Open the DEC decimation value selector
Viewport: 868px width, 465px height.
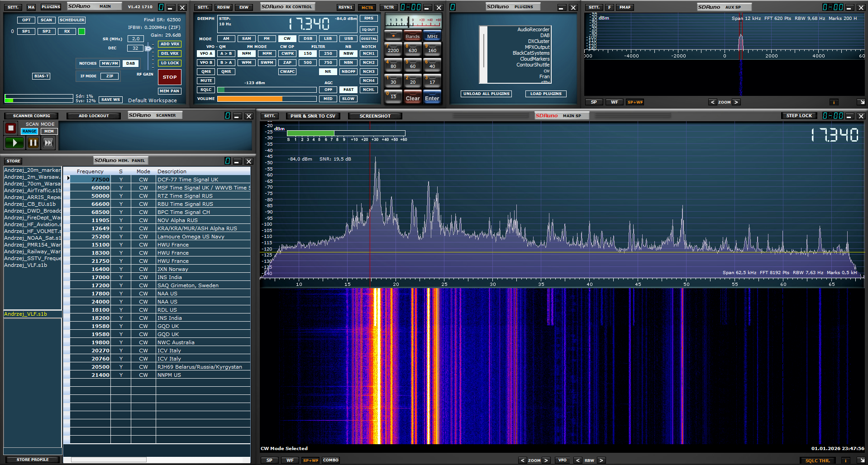click(x=135, y=48)
